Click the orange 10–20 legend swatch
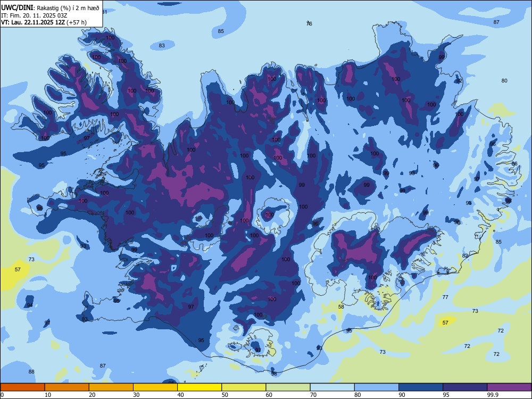This screenshot has height=399, width=532. click(x=67, y=387)
